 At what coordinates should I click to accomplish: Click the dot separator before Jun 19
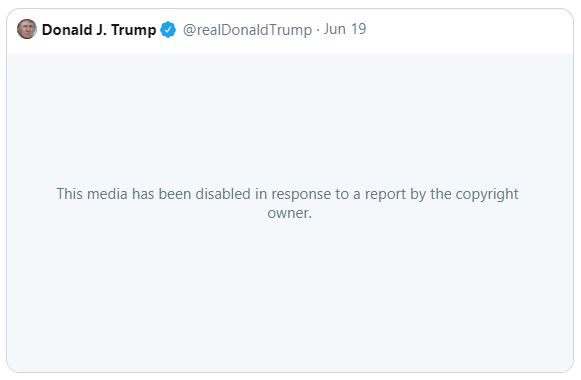pyautogui.click(x=318, y=30)
